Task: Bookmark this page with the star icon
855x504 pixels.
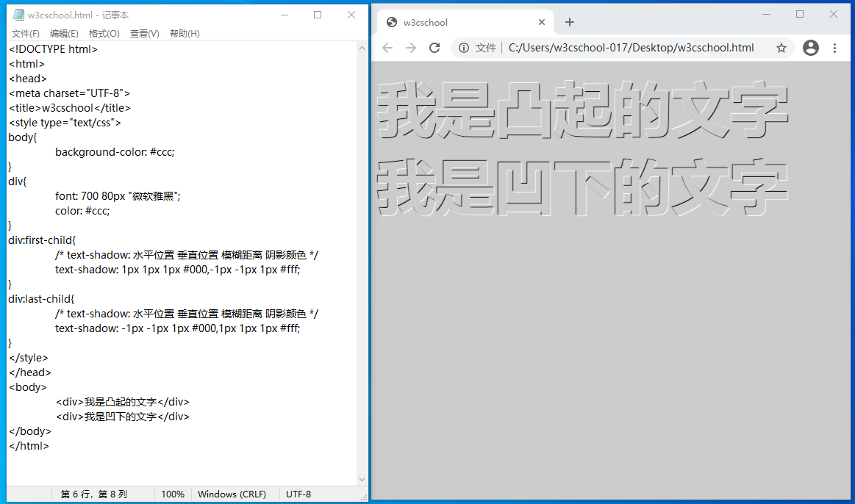Action: pos(781,48)
